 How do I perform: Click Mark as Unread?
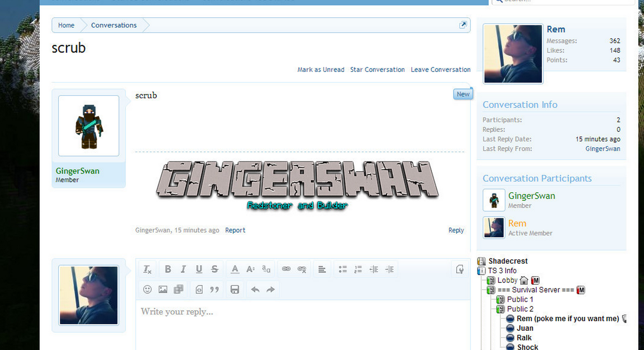pos(321,70)
